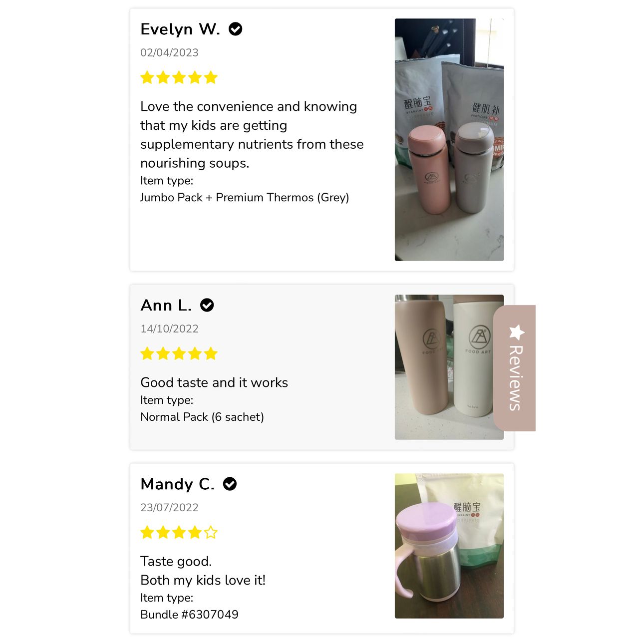The width and height of the screenshot is (644, 644).
Task: Click the empty fifth star in Mandy's rating
Action: (211, 532)
